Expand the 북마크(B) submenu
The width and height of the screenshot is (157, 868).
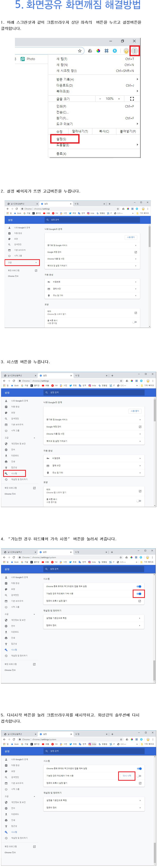[x=137, y=91]
